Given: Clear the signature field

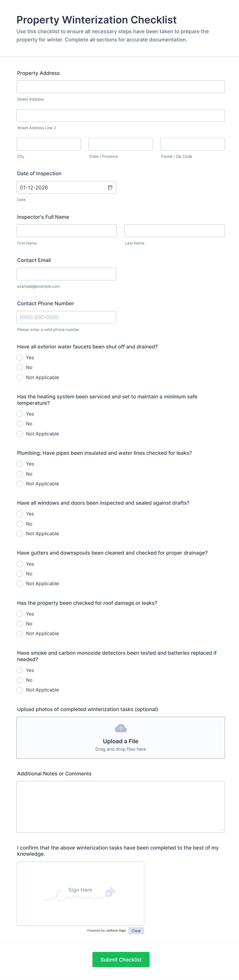Looking at the screenshot, I should coord(136,931).
